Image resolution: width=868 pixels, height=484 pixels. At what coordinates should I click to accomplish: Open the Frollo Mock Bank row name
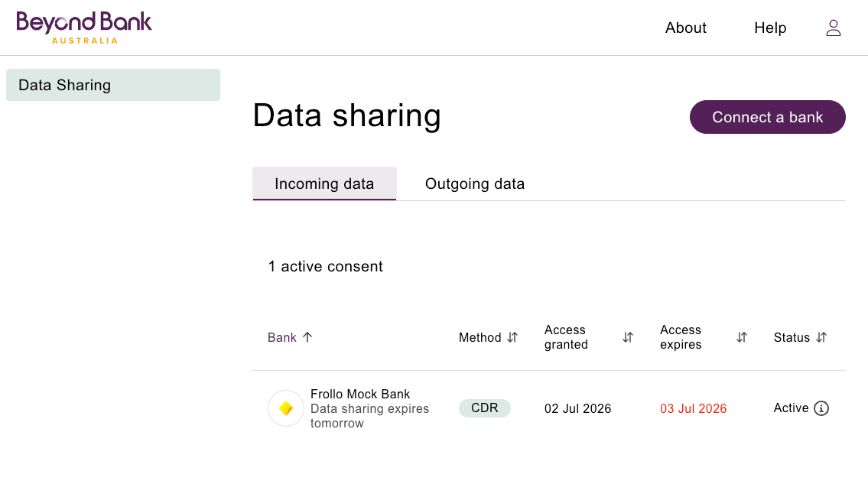pos(360,394)
